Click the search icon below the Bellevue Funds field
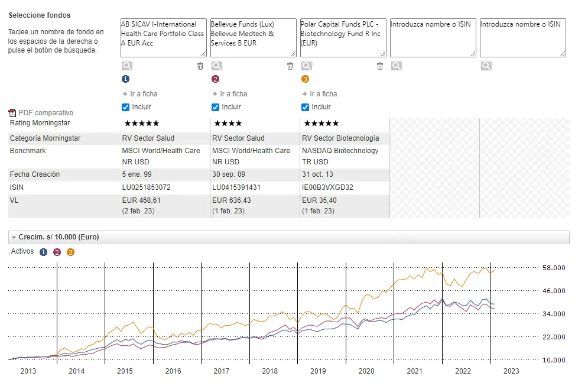 (x=216, y=66)
